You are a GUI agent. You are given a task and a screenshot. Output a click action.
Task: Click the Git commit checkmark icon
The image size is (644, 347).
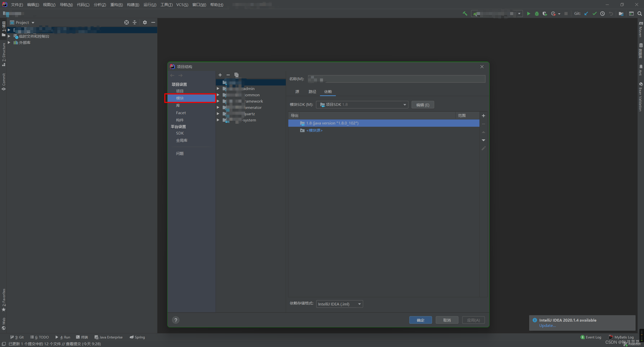click(x=594, y=14)
